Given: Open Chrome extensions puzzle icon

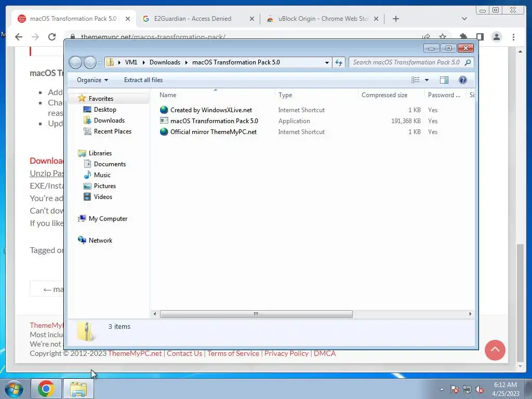Looking at the screenshot, I should [463, 37].
